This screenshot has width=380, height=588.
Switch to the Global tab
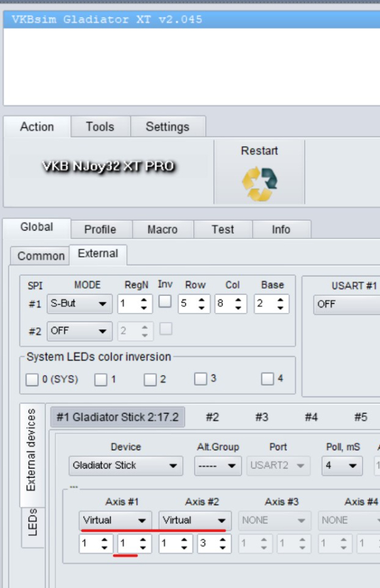(x=37, y=227)
